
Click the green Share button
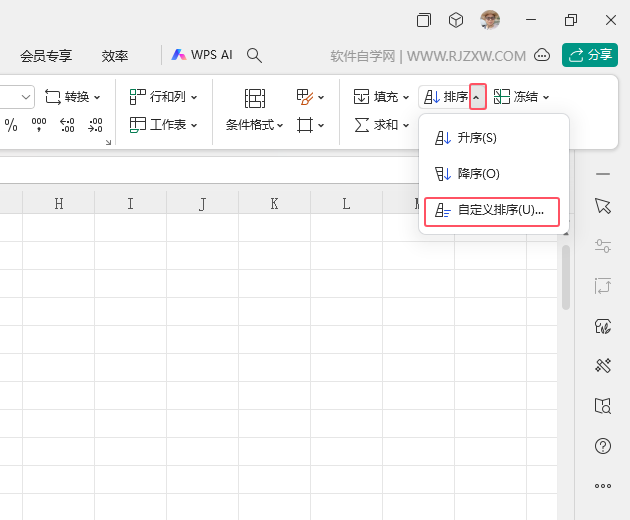[590, 55]
